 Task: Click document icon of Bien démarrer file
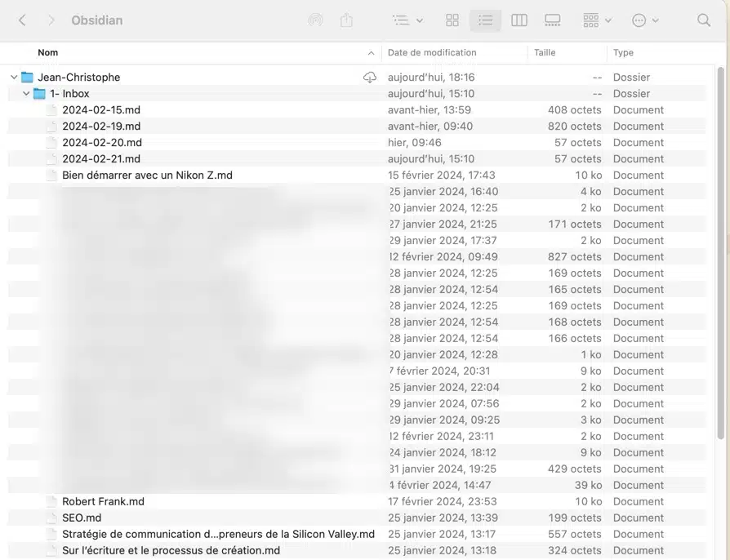(51, 175)
